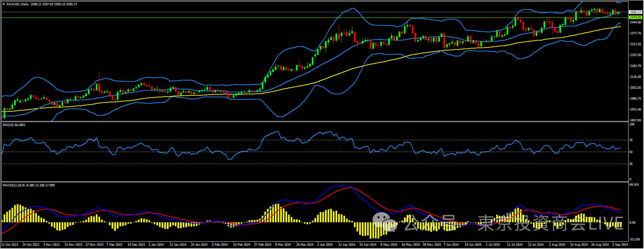Select the XAUUSD,Daily chart title
This screenshot has height=249, width=644.
point(17,4)
